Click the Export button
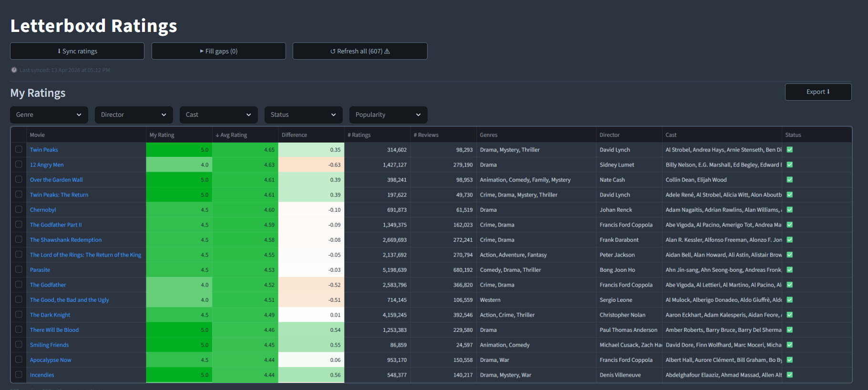The width and height of the screenshot is (868, 390). pyautogui.click(x=818, y=92)
